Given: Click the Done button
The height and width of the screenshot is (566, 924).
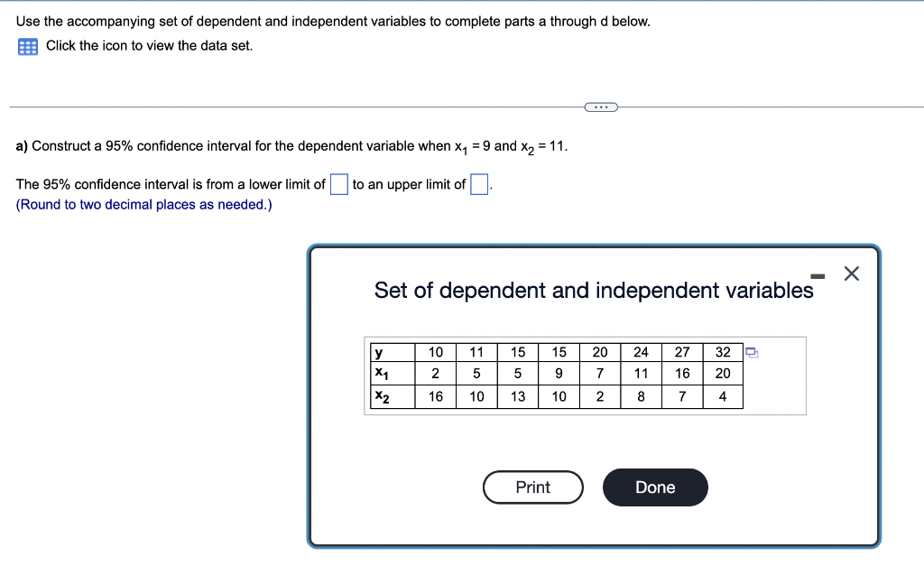Looking at the screenshot, I should pyautogui.click(x=654, y=487).
